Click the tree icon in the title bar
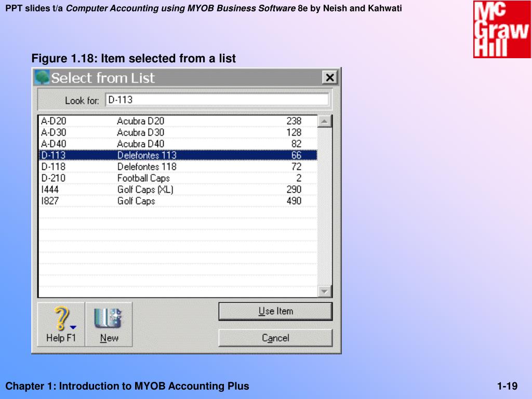The height and width of the screenshot is (399, 532). coord(42,77)
